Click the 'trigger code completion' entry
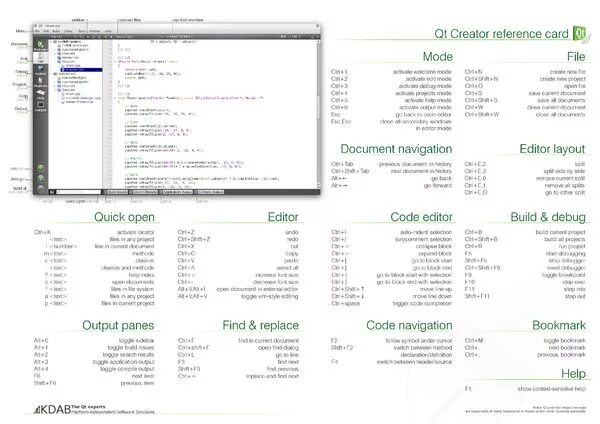This screenshot has width=600, height=424. (x=422, y=303)
